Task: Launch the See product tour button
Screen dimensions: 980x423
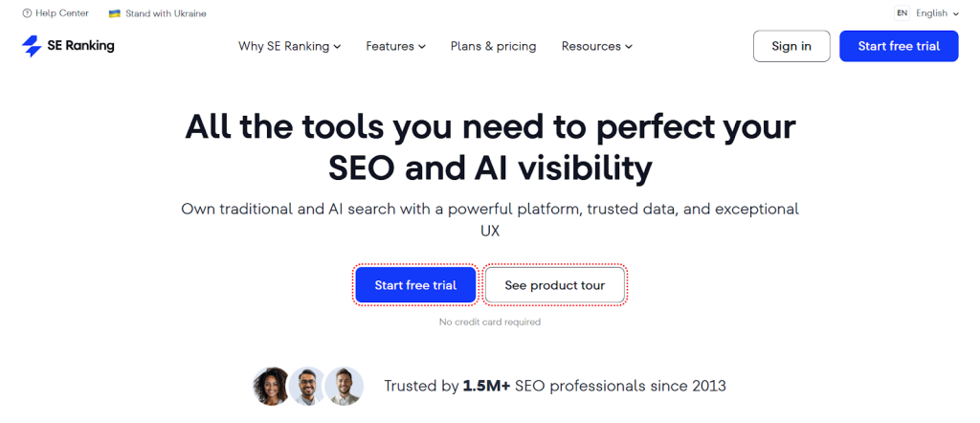Action: click(x=555, y=285)
